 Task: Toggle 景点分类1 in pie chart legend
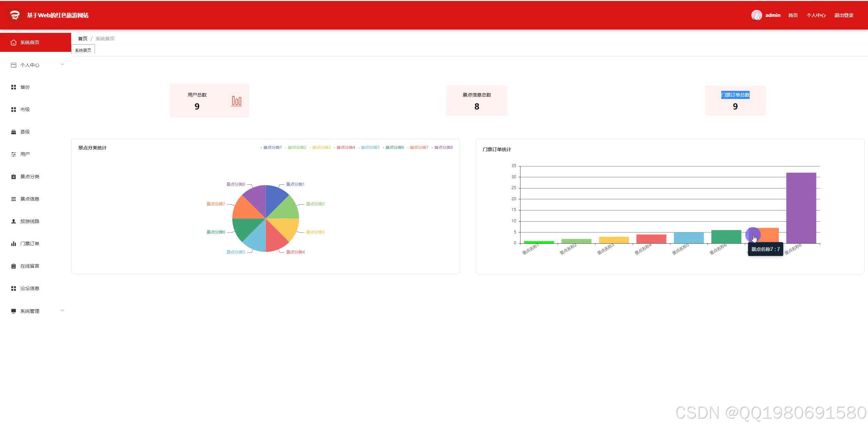[x=272, y=147]
